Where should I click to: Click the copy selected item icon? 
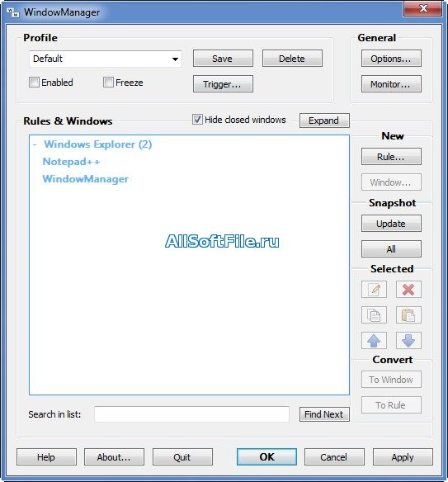374,314
